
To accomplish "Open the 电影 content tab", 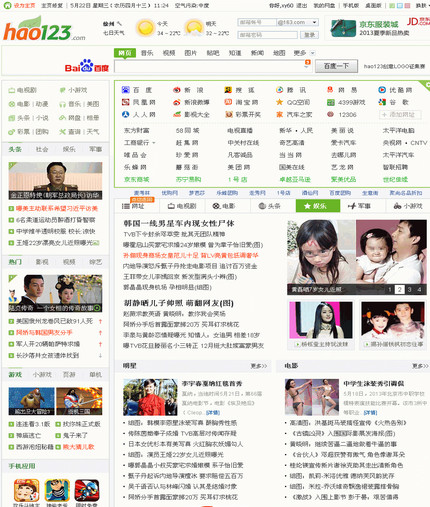I will (227, 206).
